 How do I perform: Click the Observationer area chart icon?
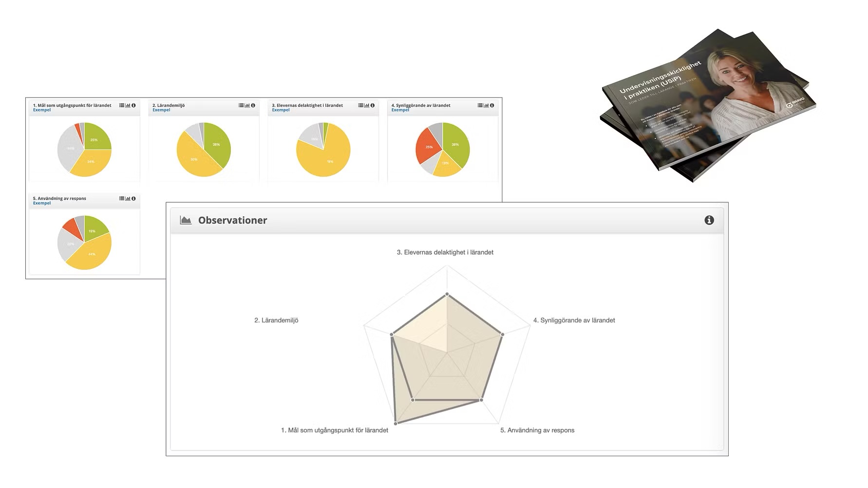[x=186, y=220]
